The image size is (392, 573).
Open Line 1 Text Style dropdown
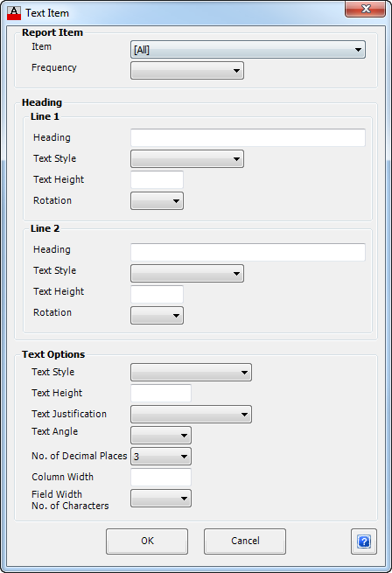coord(187,159)
